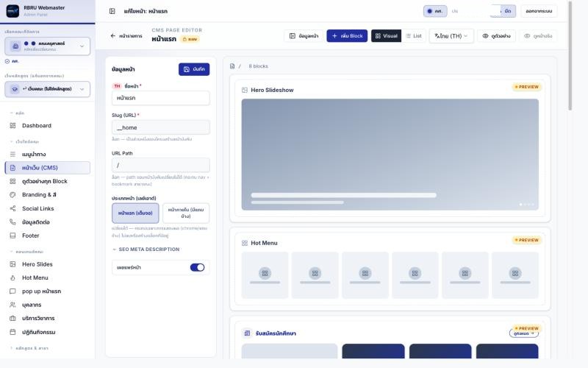Viewport: 588px width, 368px height.
Task: Expand the หลักสูตร & สาขา sidebar section
Action: (29, 348)
